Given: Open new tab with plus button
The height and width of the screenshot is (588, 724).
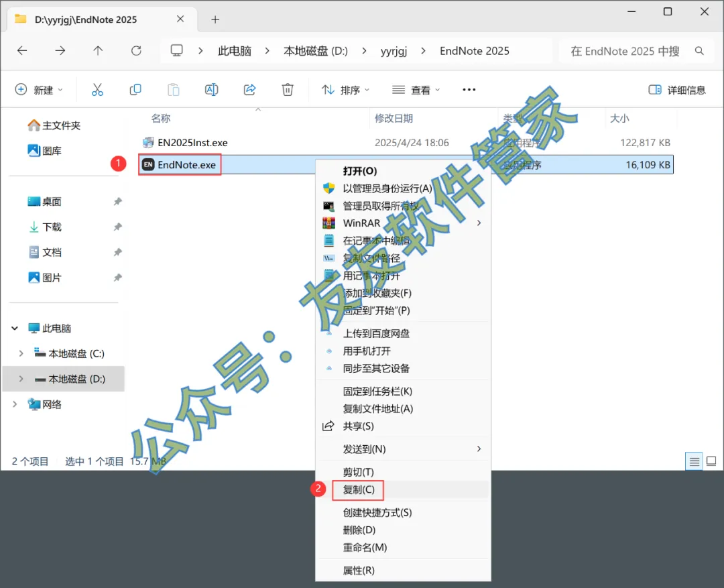Looking at the screenshot, I should (215, 19).
